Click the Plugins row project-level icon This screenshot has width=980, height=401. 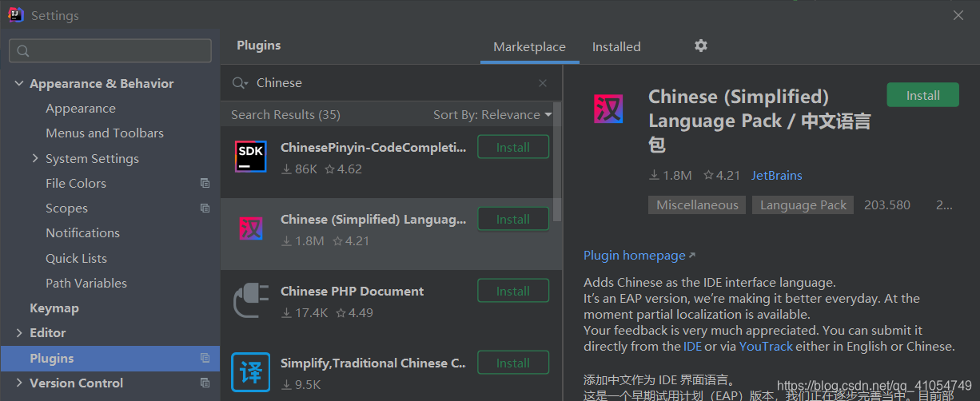click(x=205, y=358)
